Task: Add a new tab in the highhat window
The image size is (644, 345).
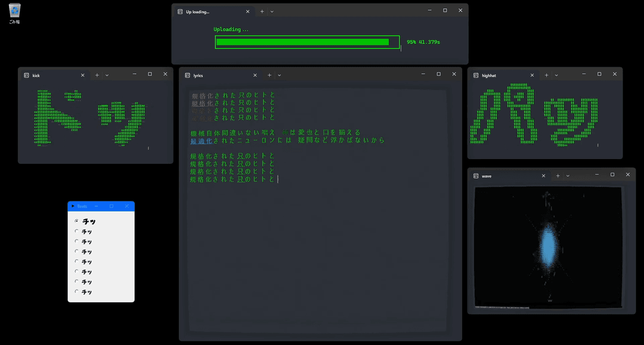Action: (546, 75)
